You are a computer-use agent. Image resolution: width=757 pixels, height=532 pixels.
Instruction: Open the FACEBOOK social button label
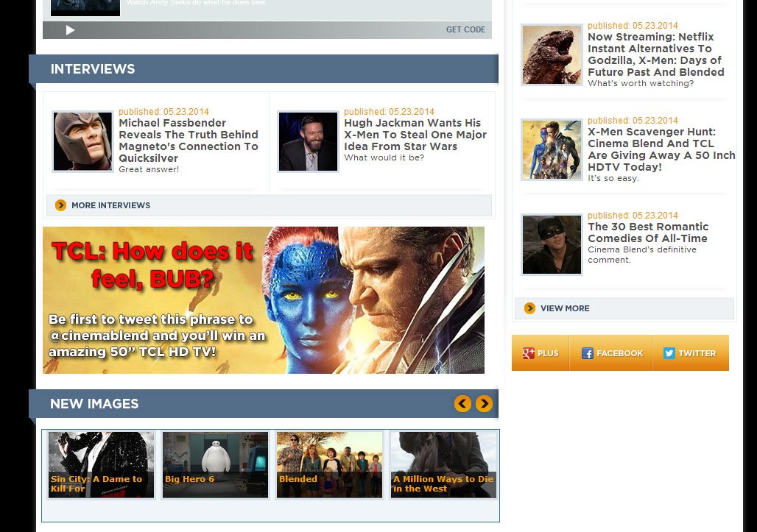click(x=620, y=353)
